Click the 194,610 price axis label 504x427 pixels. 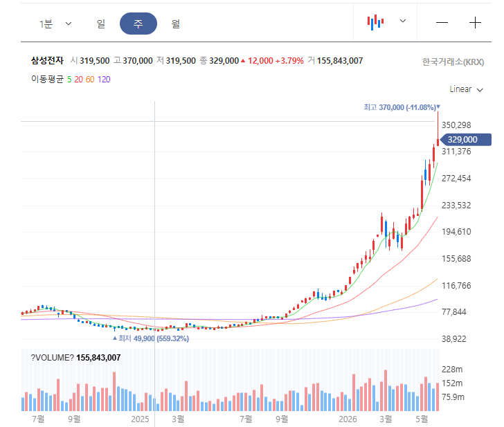point(456,232)
